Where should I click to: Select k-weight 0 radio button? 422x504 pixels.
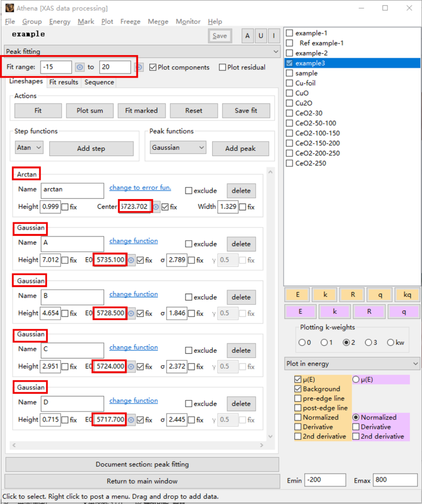click(302, 343)
